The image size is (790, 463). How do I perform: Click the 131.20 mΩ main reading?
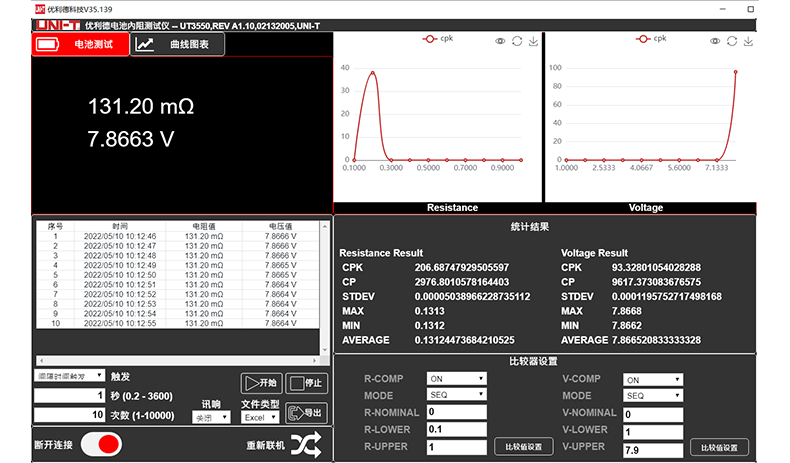(141, 106)
